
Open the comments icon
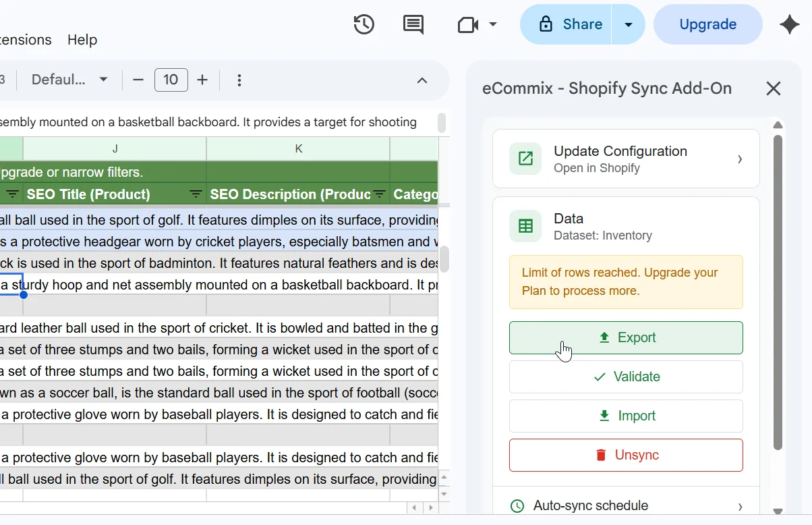click(x=413, y=25)
